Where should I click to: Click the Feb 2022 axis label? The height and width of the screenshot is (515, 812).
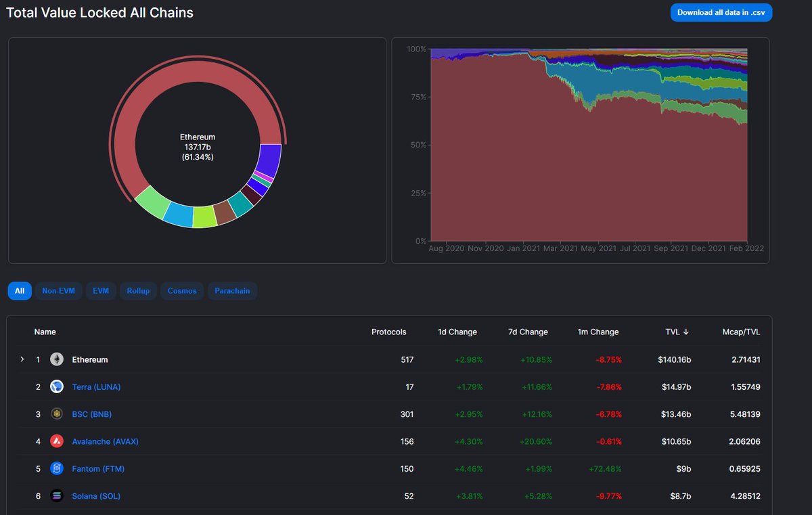pyautogui.click(x=746, y=248)
